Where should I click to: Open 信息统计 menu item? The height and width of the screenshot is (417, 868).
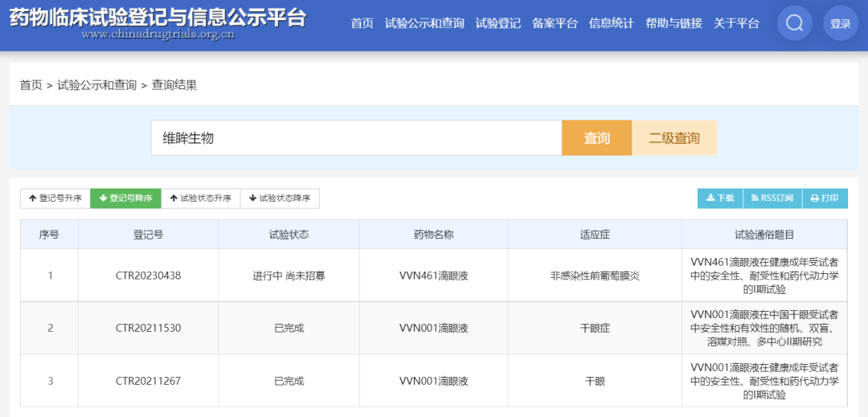click(x=612, y=23)
